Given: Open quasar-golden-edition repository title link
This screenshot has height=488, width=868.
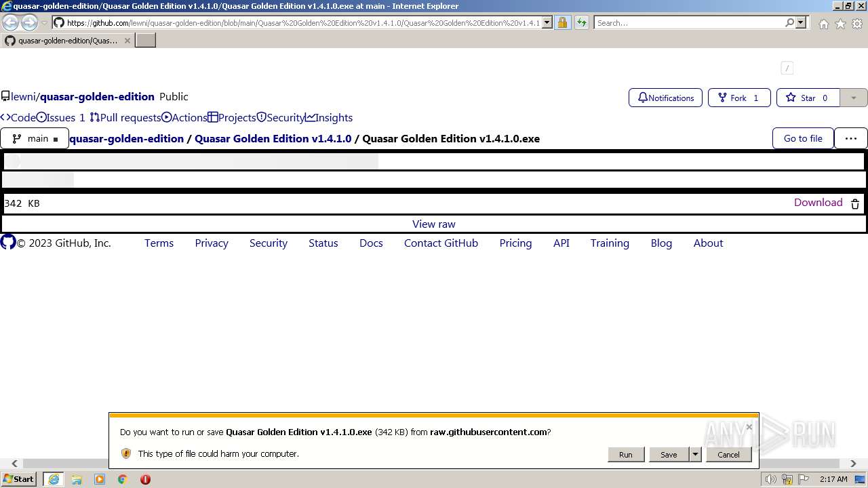Looking at the screenshot, I should tap(97, 97).
